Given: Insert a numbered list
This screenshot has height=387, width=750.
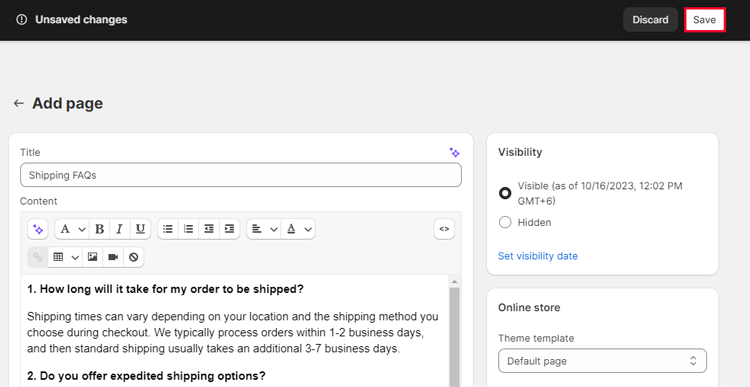Looking at the screenshot, I should tap(188, 229).
